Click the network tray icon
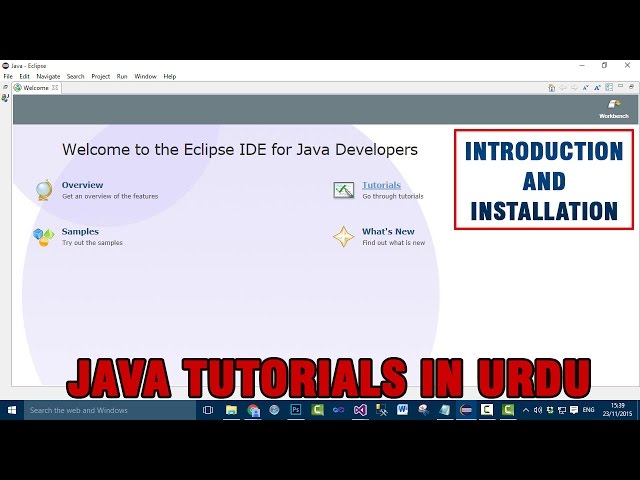 tap(562, 410)
